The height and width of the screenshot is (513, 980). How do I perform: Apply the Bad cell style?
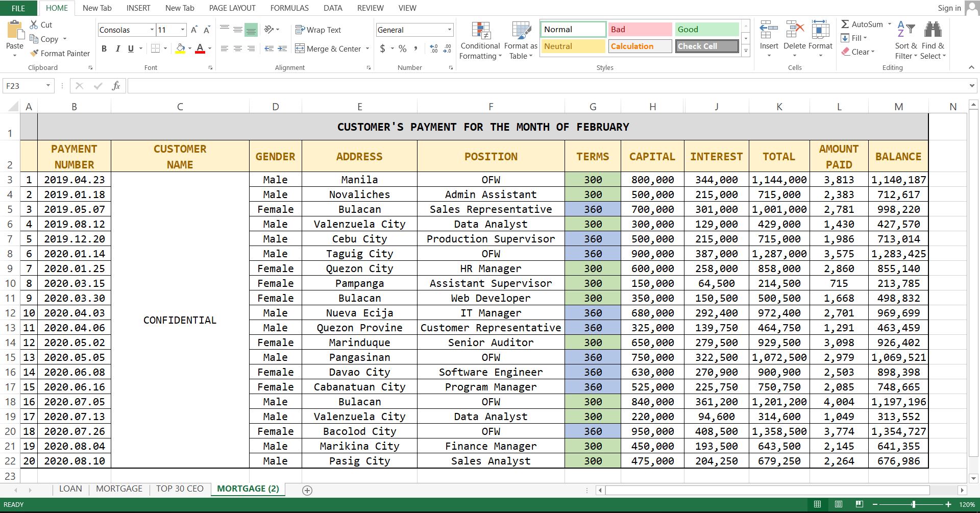pyautogui.click(x=640, y=29)
